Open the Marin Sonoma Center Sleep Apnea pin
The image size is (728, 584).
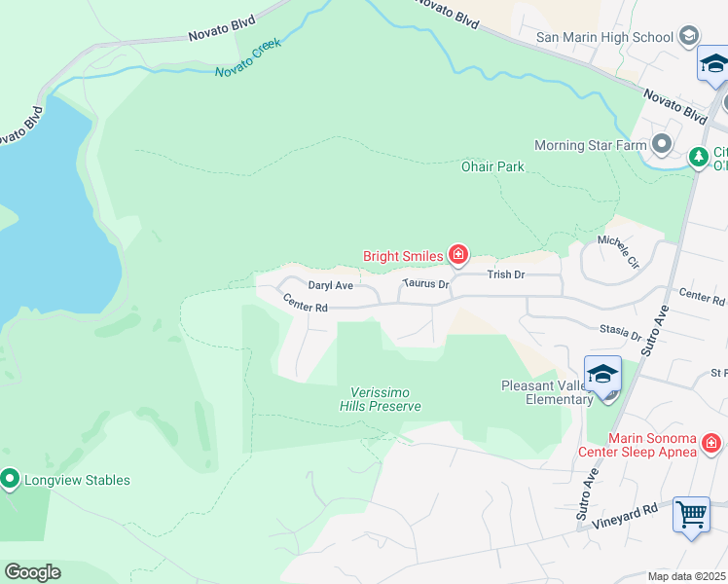click(x=711, y=444)
